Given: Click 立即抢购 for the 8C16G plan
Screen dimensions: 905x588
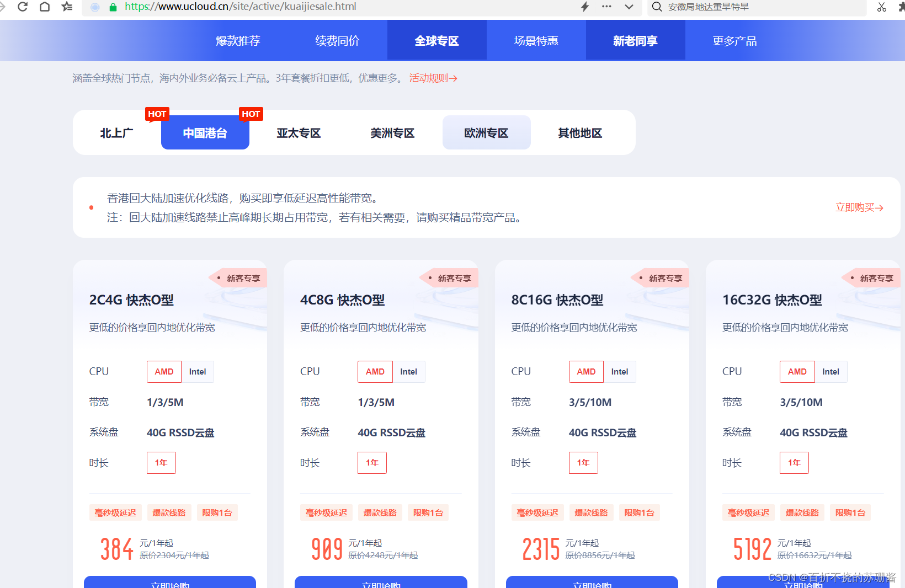Looking at the screenshot, I should (592, 582).
